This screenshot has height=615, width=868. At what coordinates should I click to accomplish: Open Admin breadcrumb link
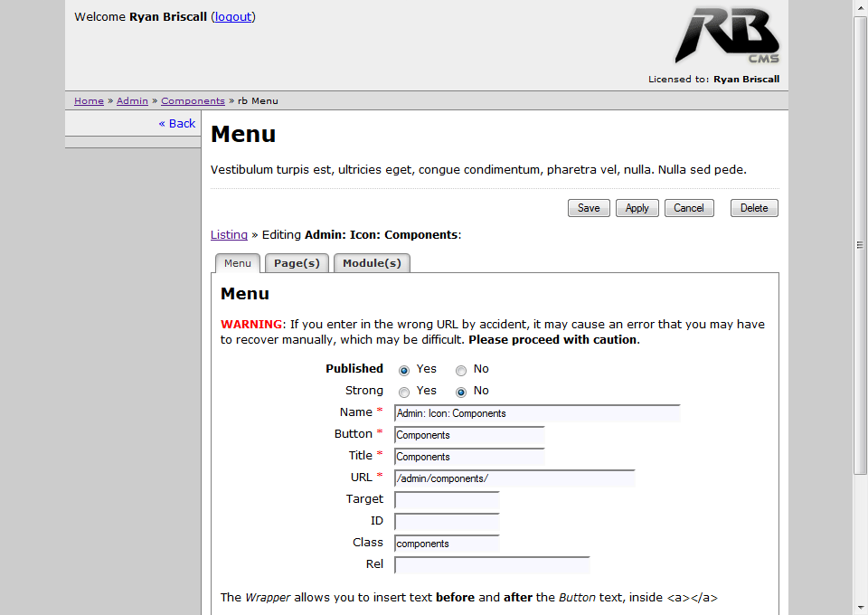[x=132, y=101]
